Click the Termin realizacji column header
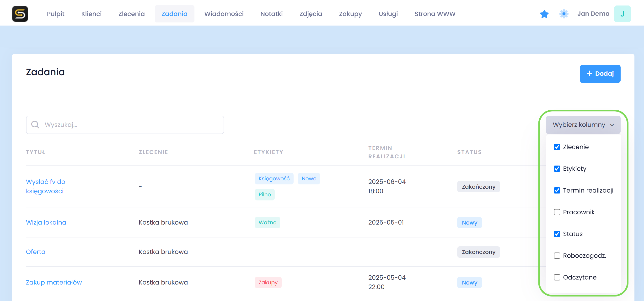 pos(386,152)
